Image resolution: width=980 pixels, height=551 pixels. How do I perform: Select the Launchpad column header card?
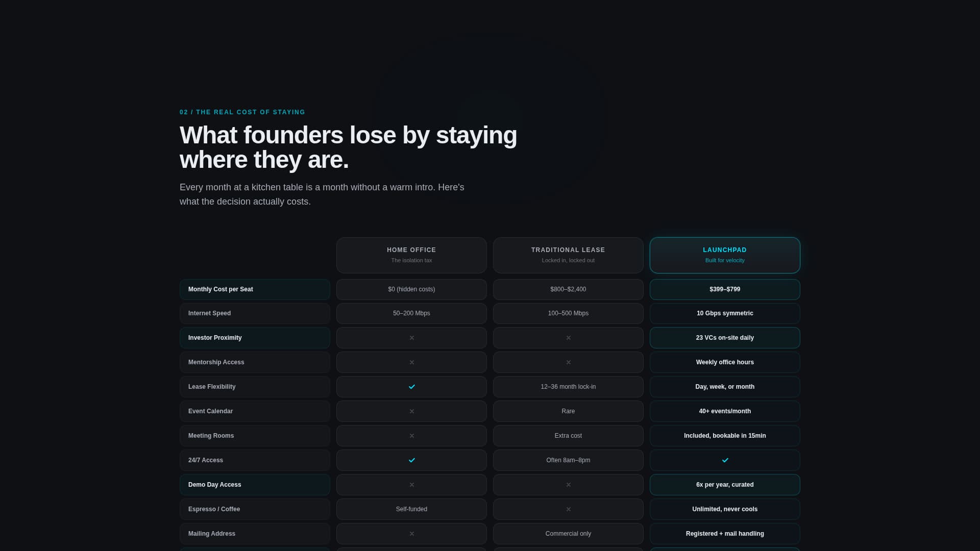click(725, 255)
